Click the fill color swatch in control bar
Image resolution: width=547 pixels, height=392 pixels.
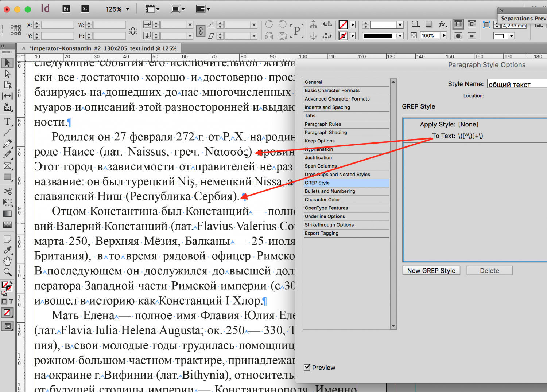[x=343, y=25]
